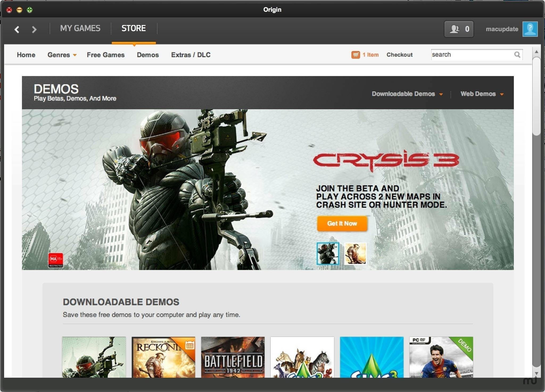The width and height of the screenshot is (545, 392).
Task: Open the Reckoning demo cover
Action: [163, 357]
